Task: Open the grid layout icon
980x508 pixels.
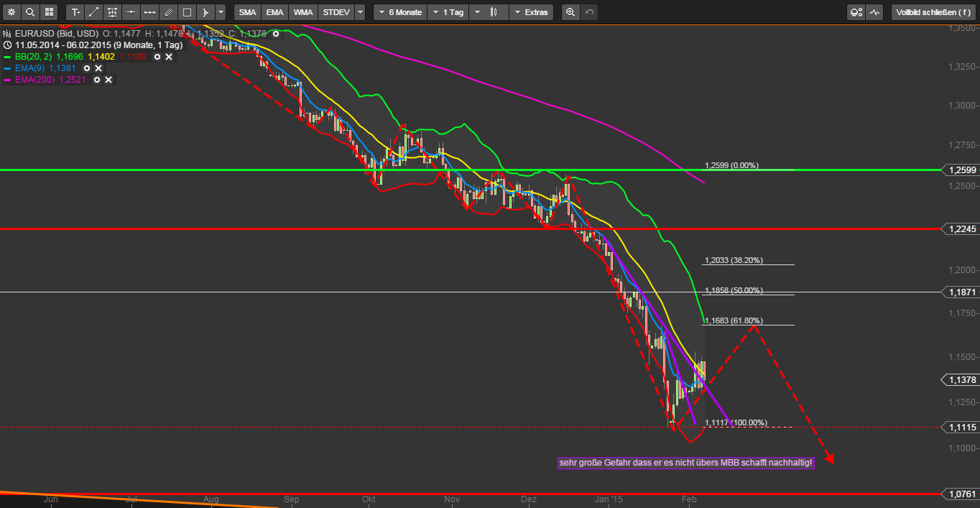Action: coord(49,12)
